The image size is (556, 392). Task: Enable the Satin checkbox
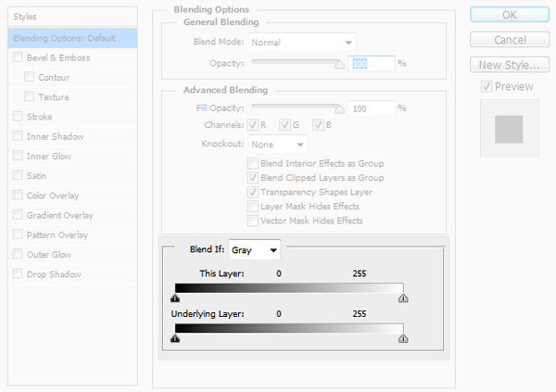[18, 175]
